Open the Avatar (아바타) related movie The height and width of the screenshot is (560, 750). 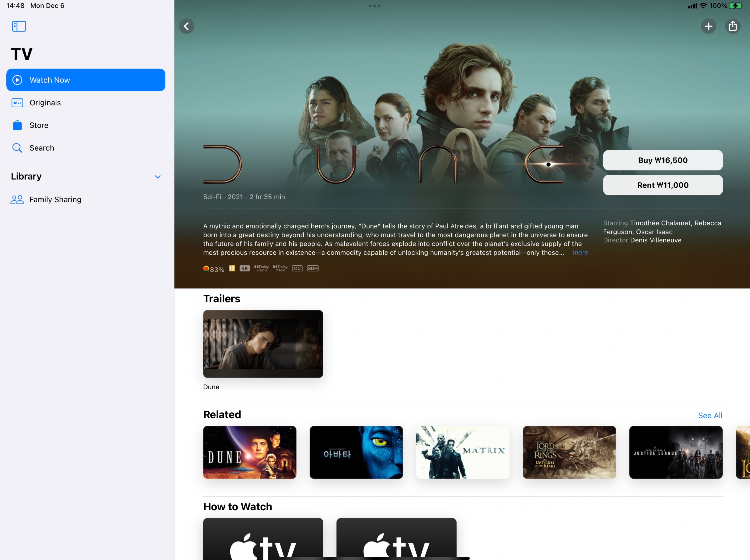(356, 452)
